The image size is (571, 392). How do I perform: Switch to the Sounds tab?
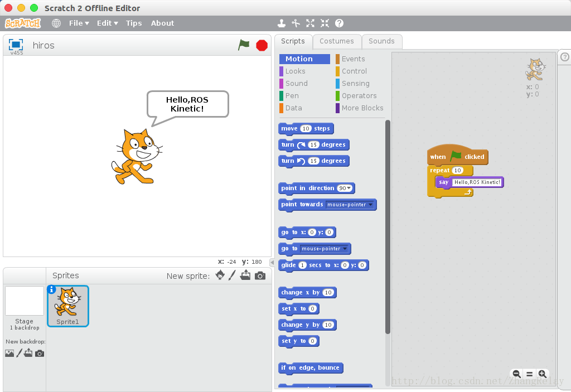point(381,41)
